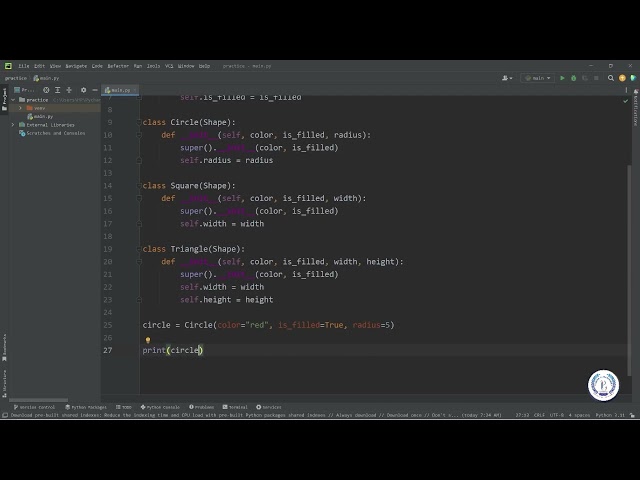This screenshot has width=640, height=480.
Task: Click the Python 3.11 interpreter status entry
Action: coord(610,415)
